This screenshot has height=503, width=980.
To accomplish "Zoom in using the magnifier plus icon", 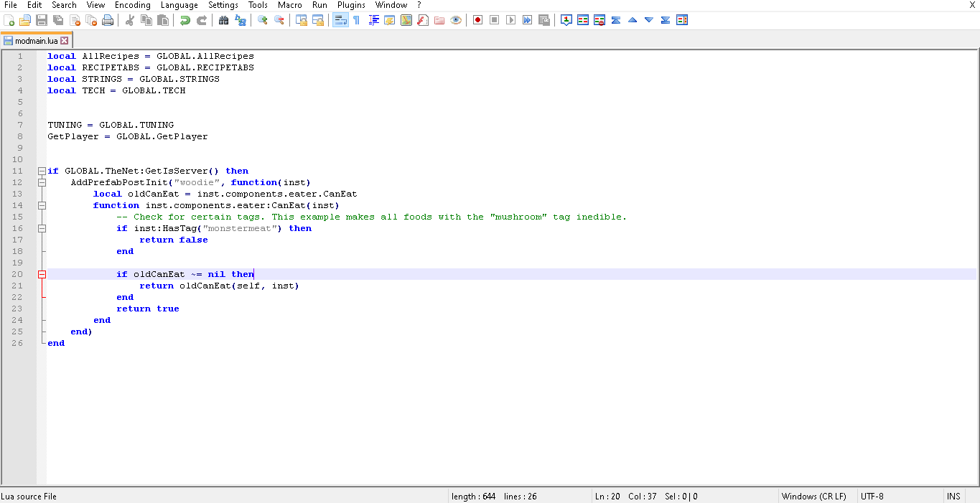I will [x=263, y=20].
